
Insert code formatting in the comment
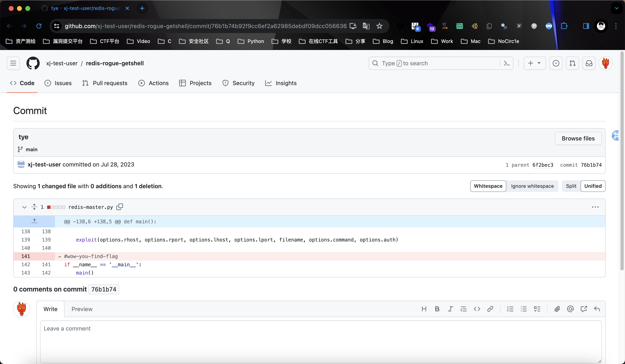tap(477, 309)
